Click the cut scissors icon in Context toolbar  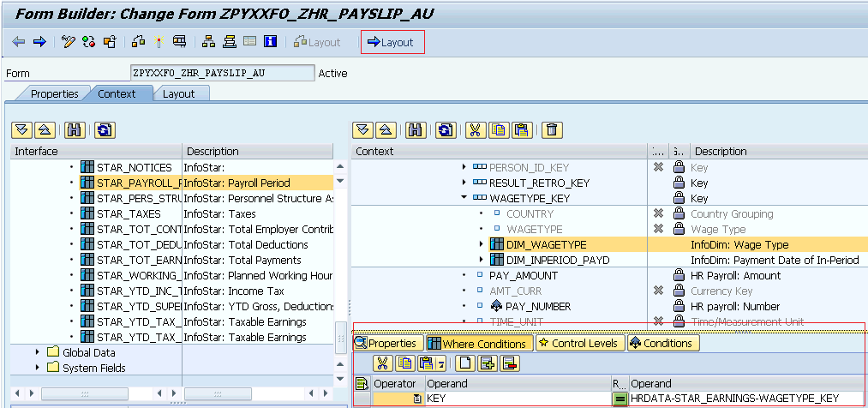point(473,130)
